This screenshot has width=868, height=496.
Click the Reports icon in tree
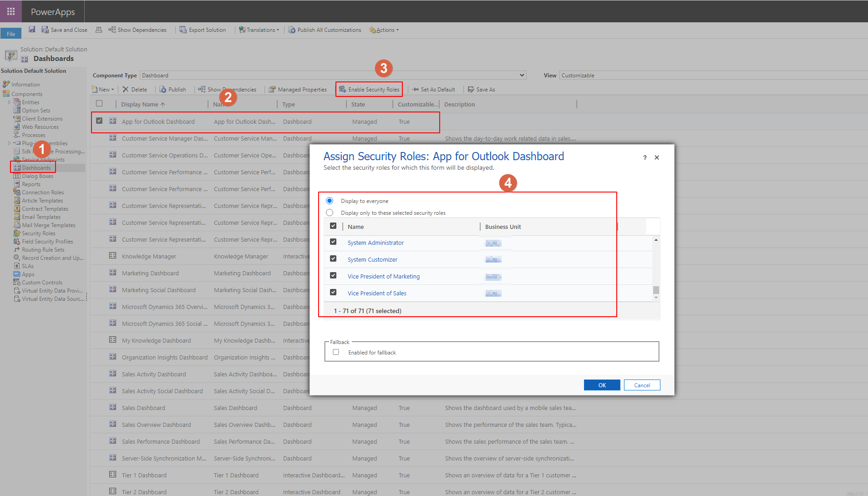17,184
